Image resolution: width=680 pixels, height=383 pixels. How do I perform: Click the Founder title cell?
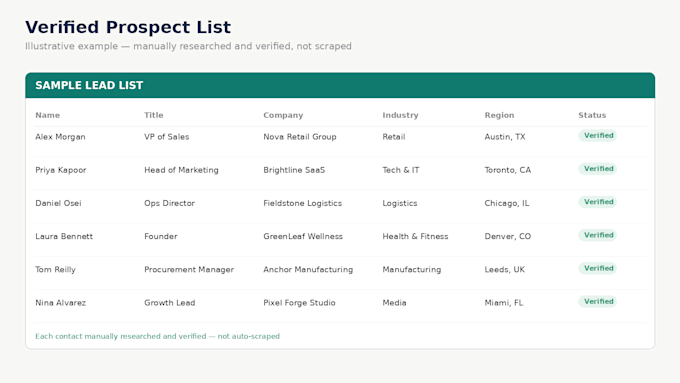tap(160, 236)
